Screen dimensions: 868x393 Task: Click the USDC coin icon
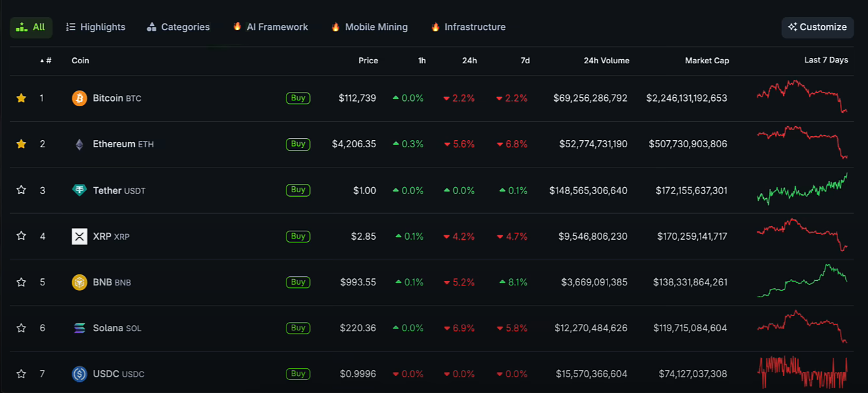click(x=79, y=374)
